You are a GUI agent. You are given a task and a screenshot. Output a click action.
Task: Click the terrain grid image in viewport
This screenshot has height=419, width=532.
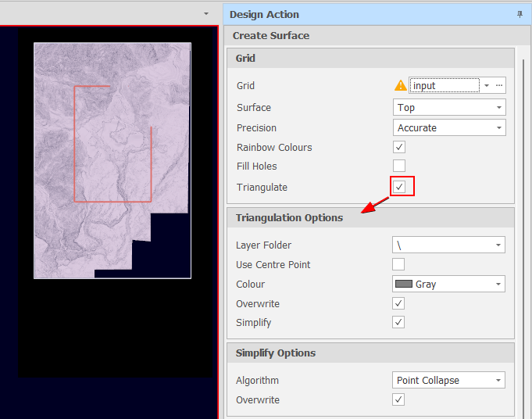pyautogui.click(x=112, y=160)
